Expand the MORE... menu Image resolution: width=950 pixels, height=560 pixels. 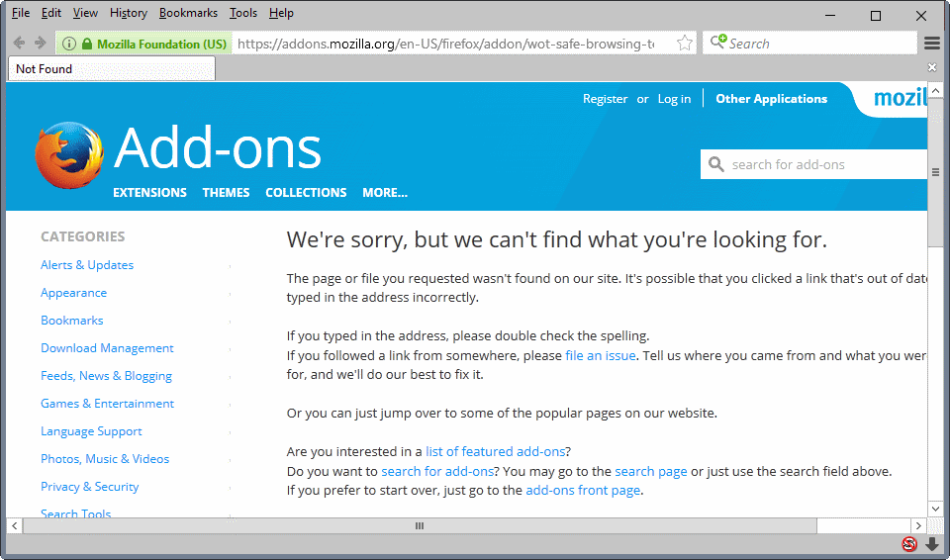click(x=385, y=193)
